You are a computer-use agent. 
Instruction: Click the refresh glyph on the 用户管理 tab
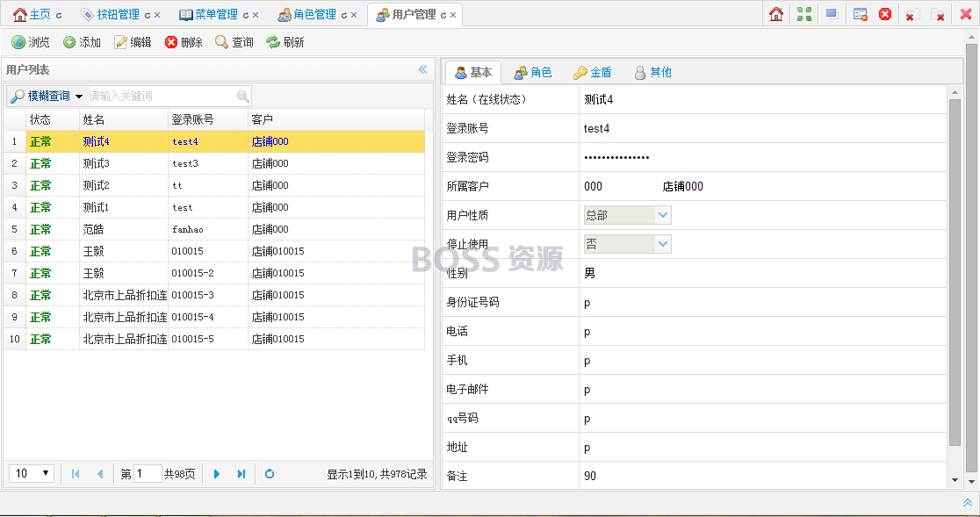pyautogui.click(x=443, y=15)
